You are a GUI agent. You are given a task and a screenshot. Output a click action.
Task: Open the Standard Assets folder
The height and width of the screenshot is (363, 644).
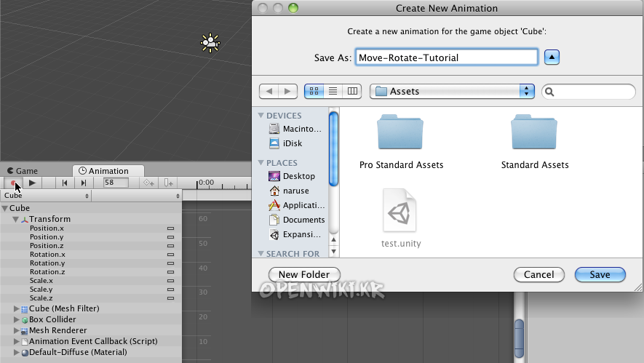[534, 142]
